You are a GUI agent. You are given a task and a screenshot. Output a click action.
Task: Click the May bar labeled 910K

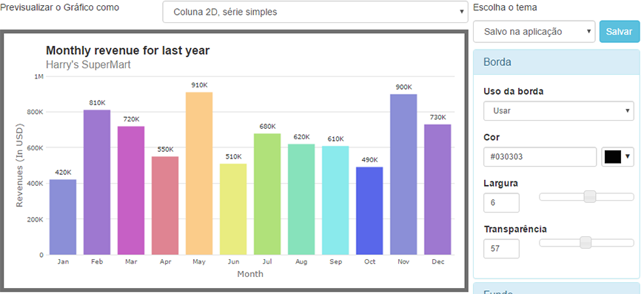(199, 173)
